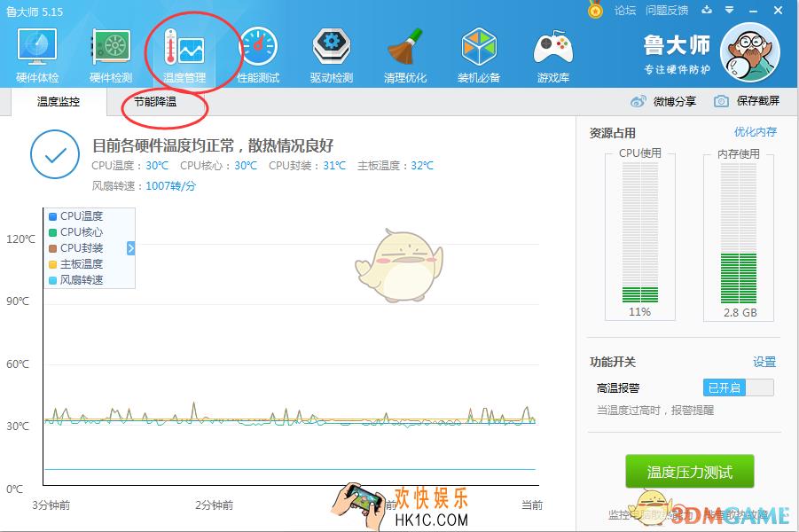Click the Weibo share icon
The width and height of the screenshot is (799, 532).
(x=638, y=101)
